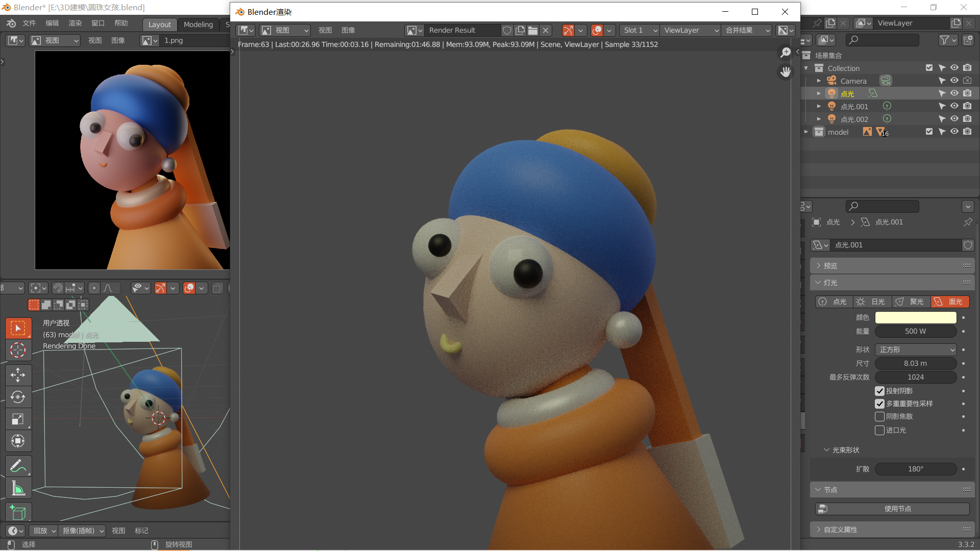
Task: Select 面光 light type button
Action: tap(950, 302)
